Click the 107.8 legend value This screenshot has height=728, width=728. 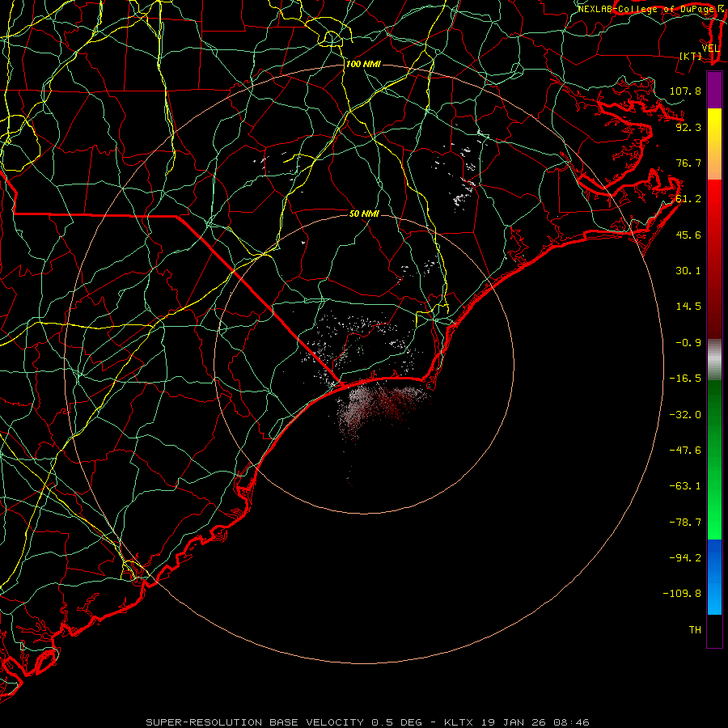tap(685, 91)
